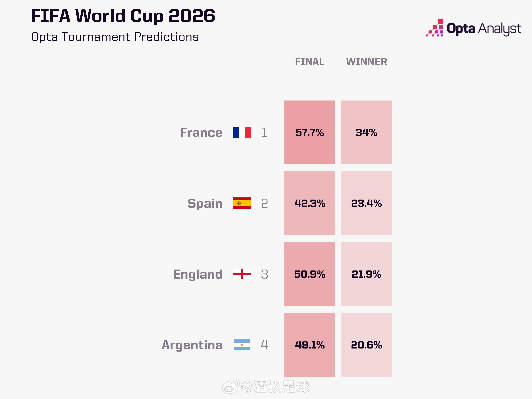Select England's 50.9% final cell
This screenshot has width=532, height=399.
click(310, 274)
